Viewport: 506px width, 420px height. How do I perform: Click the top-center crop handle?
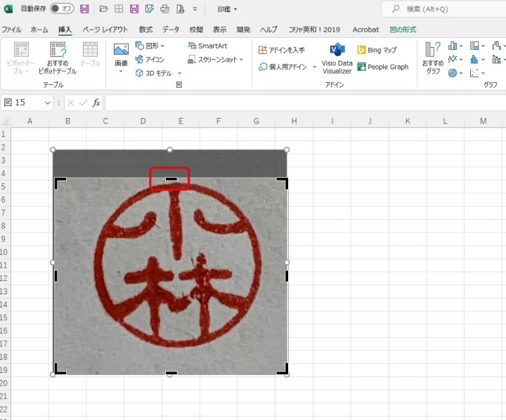pyautogui.click(x=171, y=178)
